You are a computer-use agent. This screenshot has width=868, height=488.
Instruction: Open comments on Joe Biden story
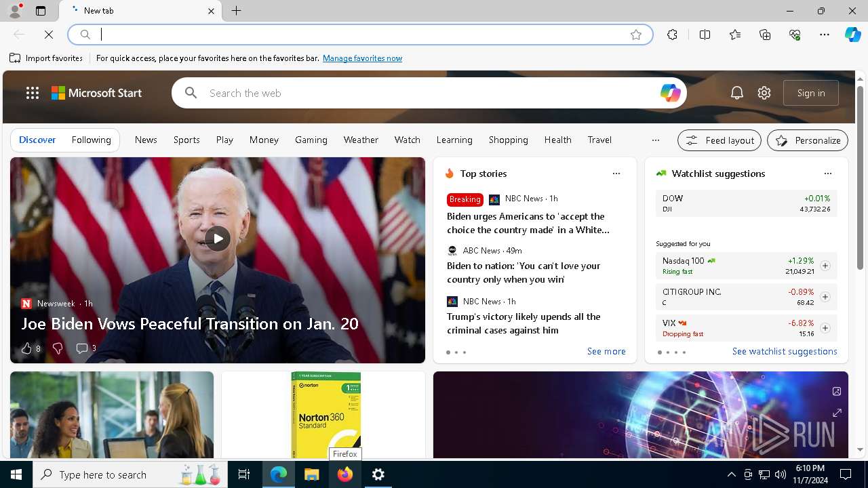pos(85,348)
